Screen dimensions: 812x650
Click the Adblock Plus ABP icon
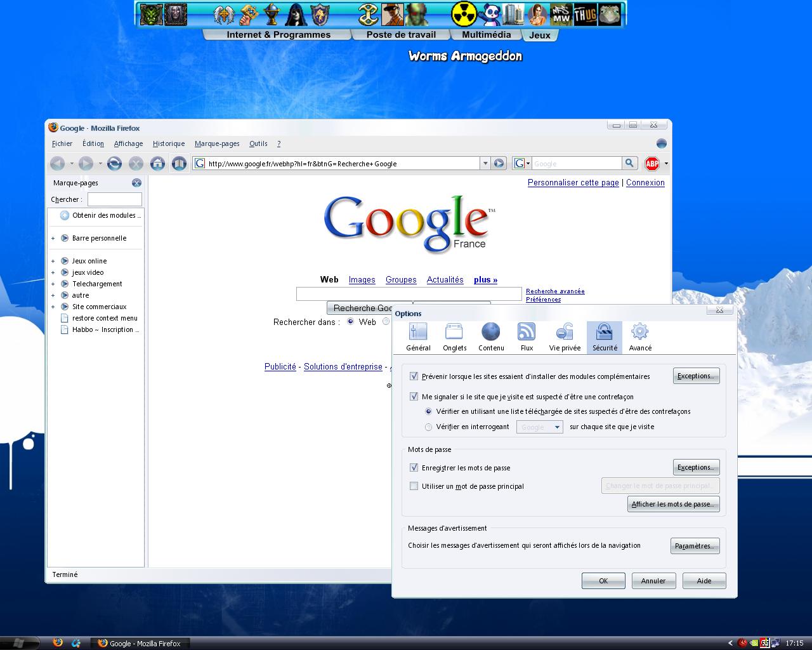[652, 164]
